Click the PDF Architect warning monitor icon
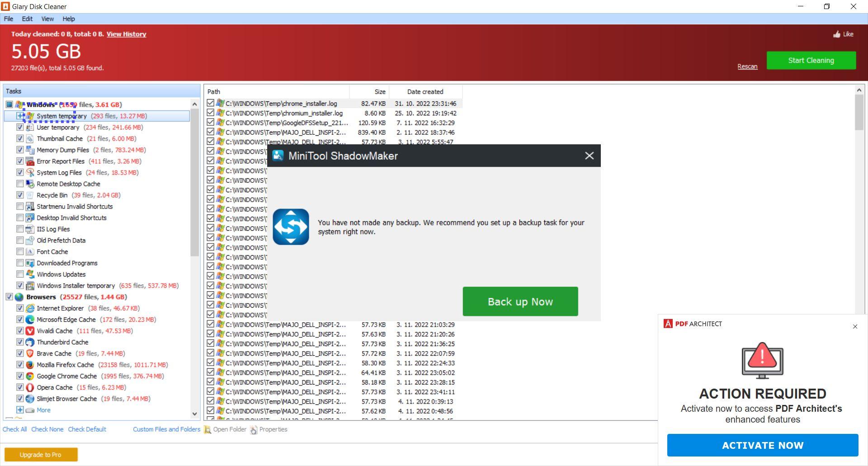The image size is (868, 466). coord(763,361)
